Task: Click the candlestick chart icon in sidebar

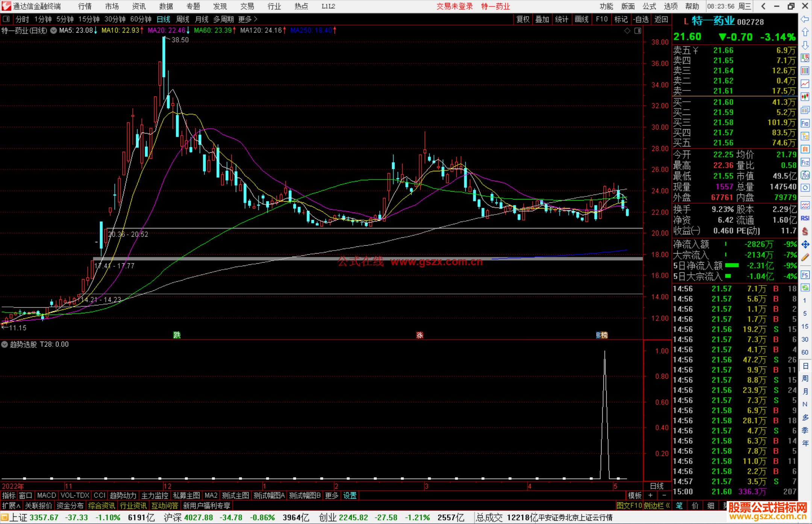Action: 805,97
